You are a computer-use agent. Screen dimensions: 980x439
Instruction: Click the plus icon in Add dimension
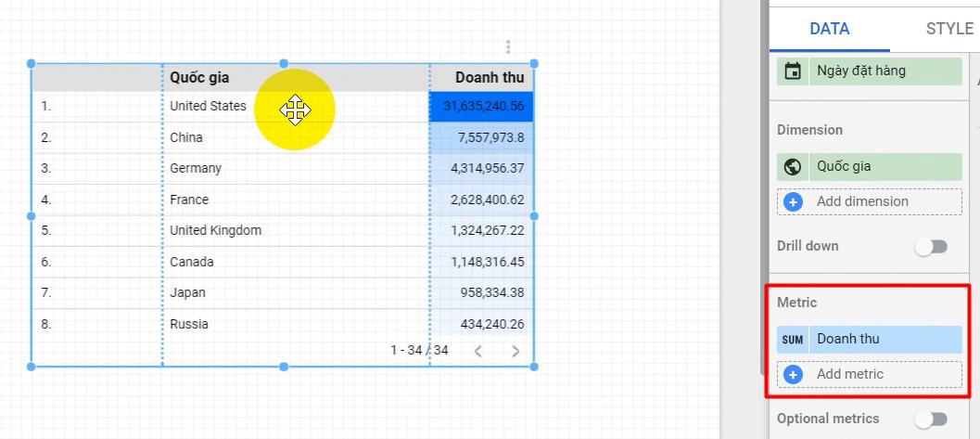pos(793,202)
